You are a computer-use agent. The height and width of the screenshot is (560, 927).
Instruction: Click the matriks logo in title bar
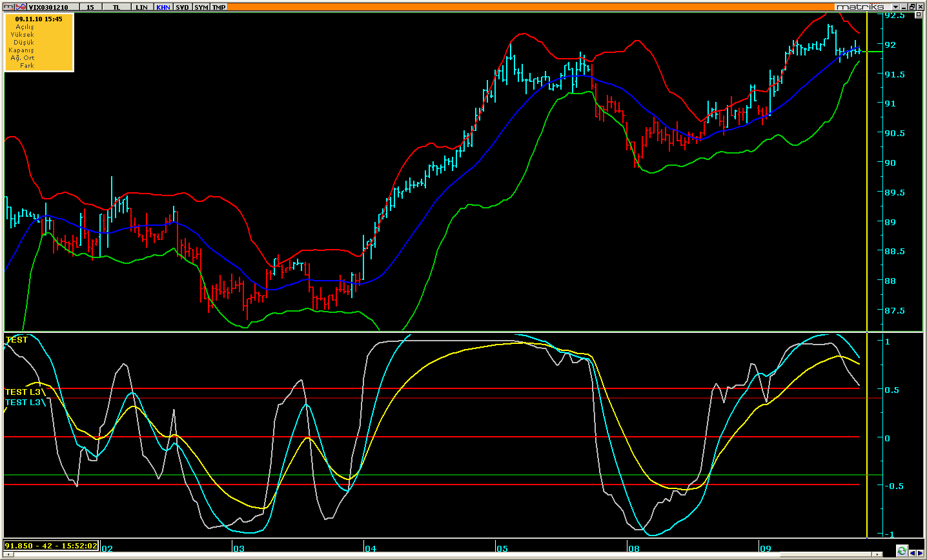pyautogui.click(x=861, y=6)
